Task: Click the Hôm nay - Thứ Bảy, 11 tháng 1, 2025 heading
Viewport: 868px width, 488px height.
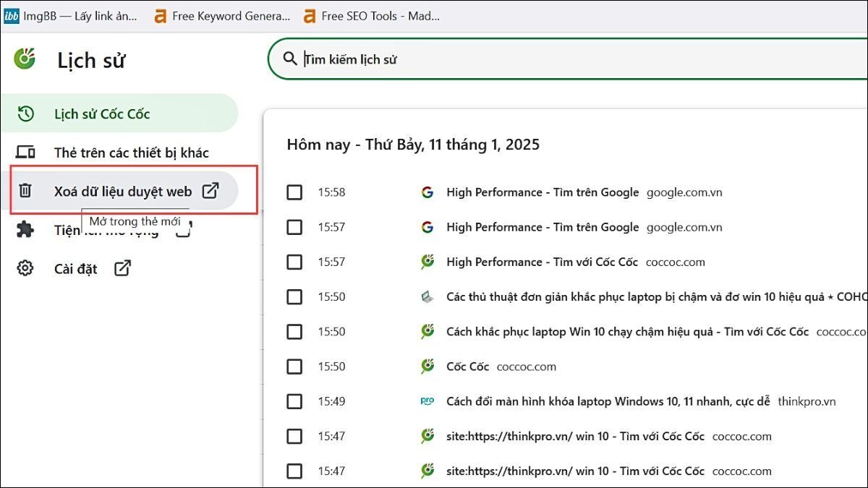Action: pyautogui.click(x=413, y=144)
